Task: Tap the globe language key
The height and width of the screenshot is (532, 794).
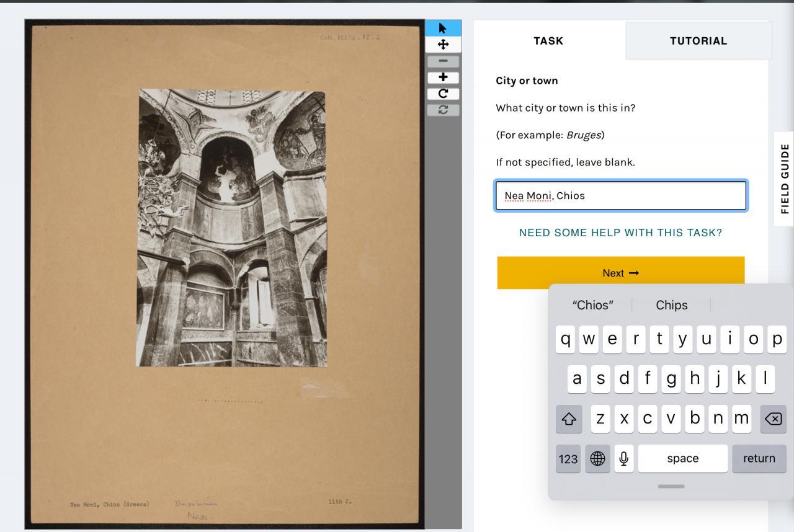Action: 597,459
